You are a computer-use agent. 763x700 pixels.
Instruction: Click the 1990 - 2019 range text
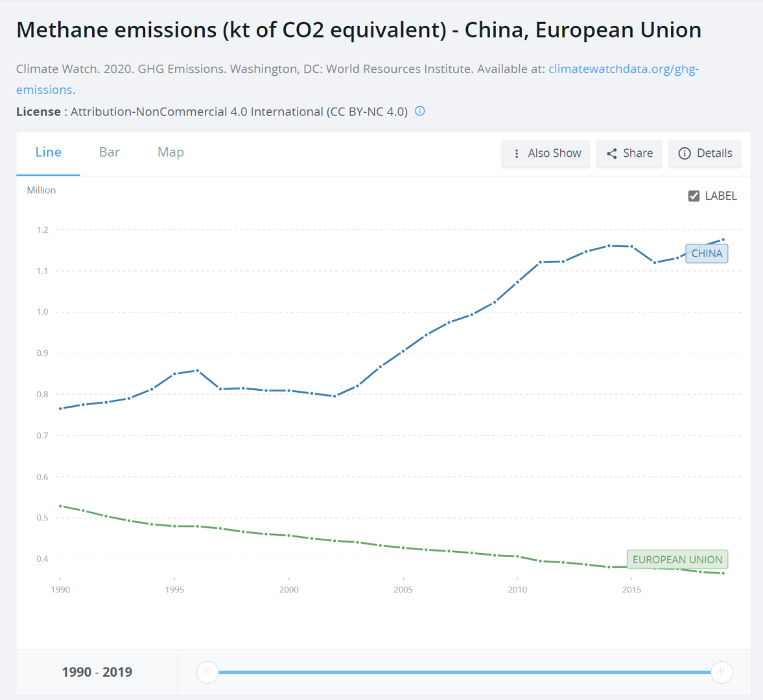click(97, 672)
